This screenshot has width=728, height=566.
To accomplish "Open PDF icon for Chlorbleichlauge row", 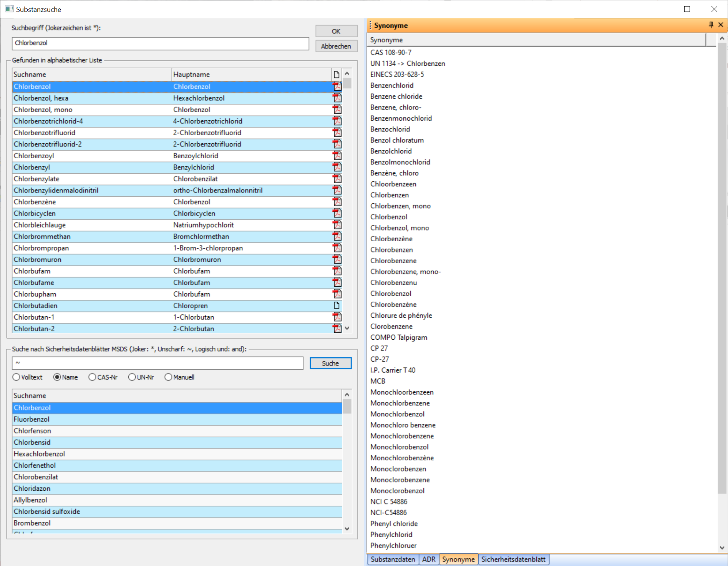I will pos(337,225).
